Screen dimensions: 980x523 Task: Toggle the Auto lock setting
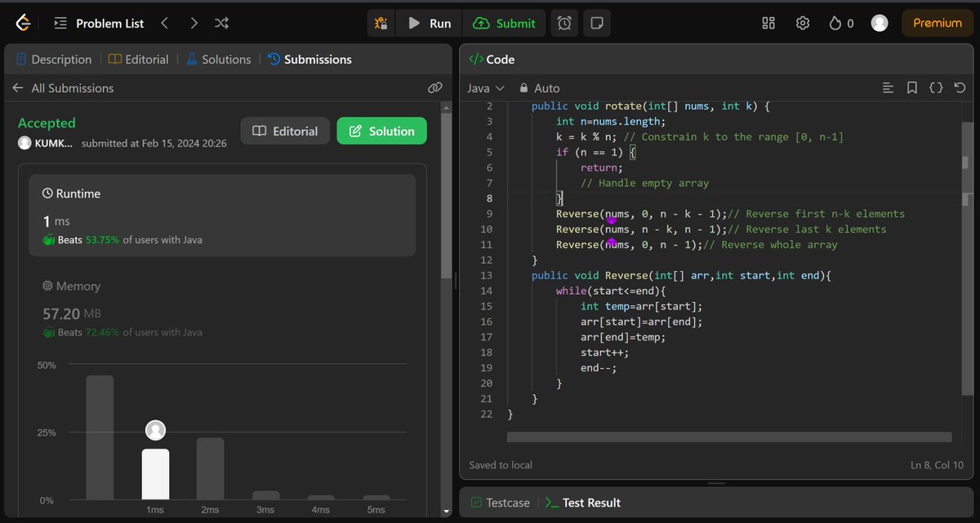point(539,88)
